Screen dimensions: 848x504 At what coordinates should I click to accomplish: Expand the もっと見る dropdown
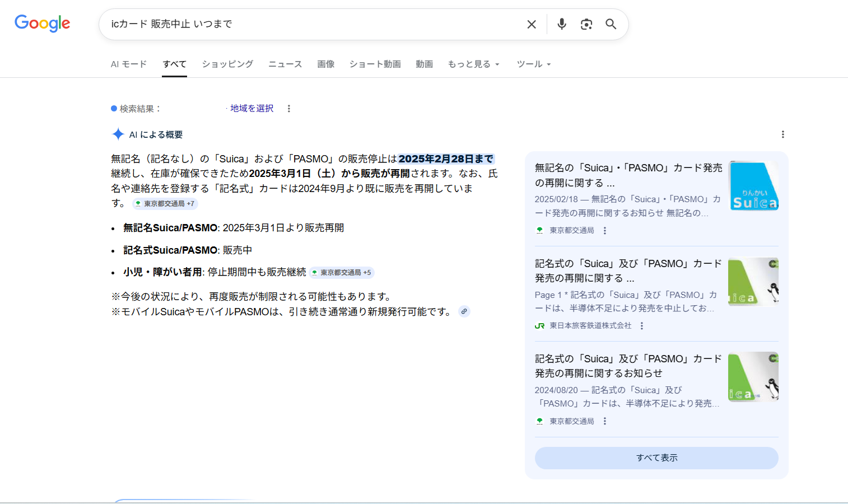click(474, 64)
